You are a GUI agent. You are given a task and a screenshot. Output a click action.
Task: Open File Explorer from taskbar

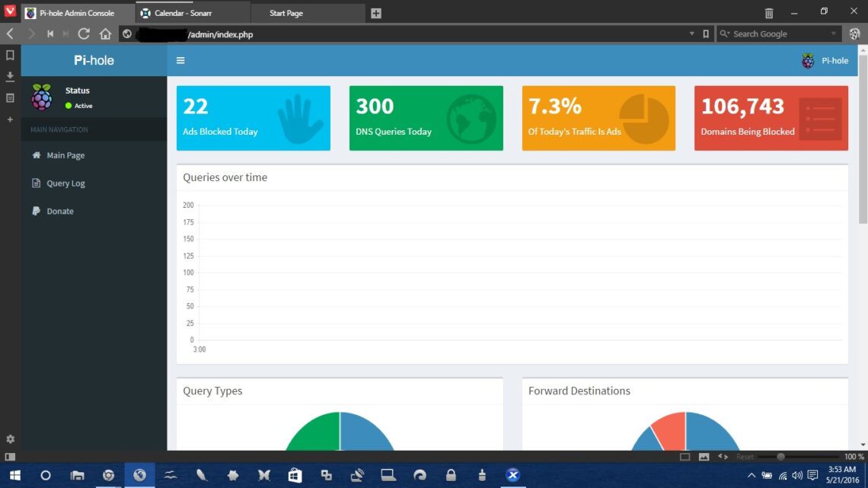pos(77,475)
